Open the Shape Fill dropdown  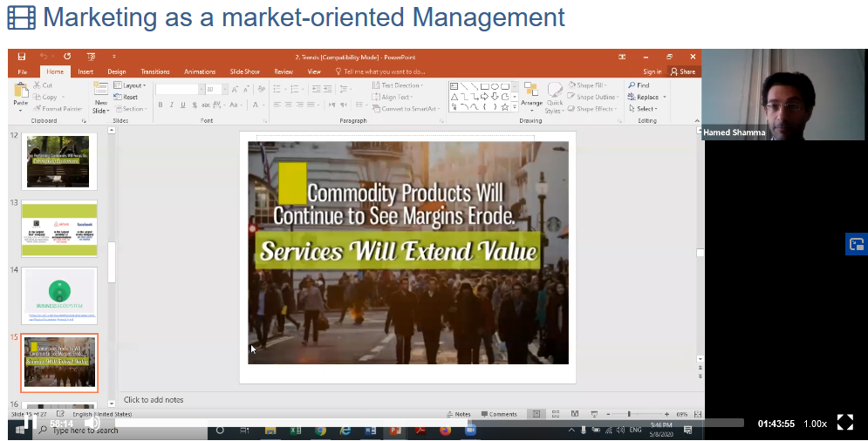pyautogui.click(x=587, y=85)
